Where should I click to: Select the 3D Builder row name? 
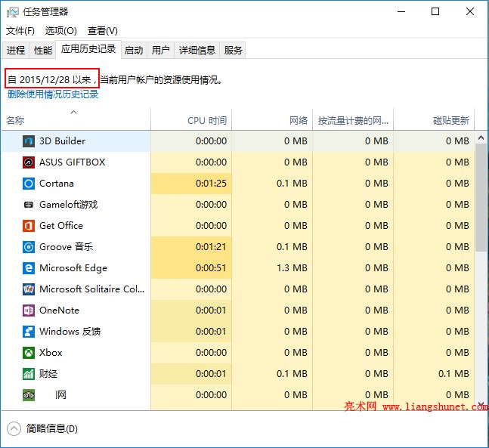(x=63, y=141)
